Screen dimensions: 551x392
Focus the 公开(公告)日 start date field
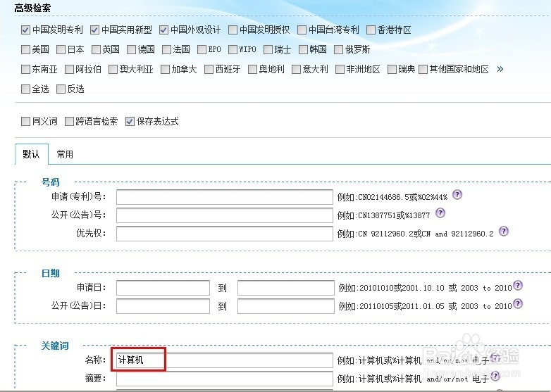(163, 306)
